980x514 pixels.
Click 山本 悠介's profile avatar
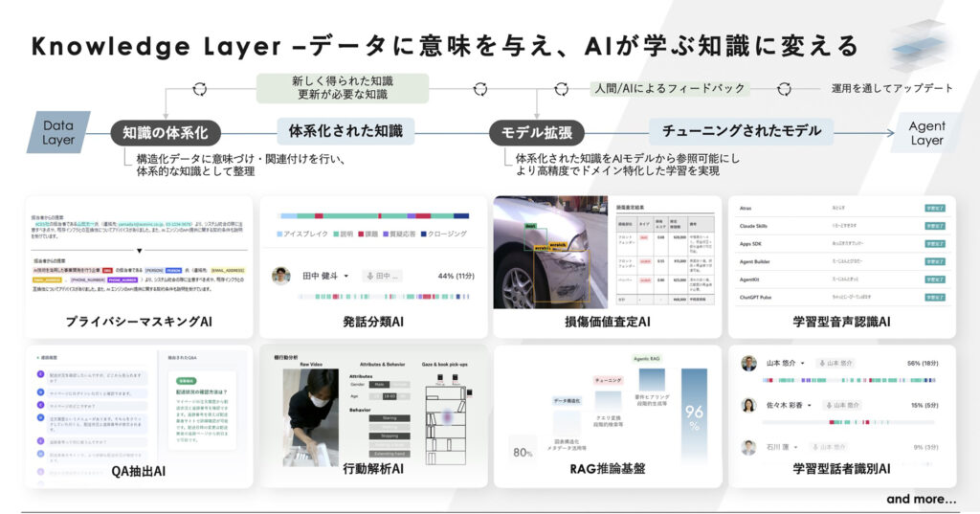point(749,364)
